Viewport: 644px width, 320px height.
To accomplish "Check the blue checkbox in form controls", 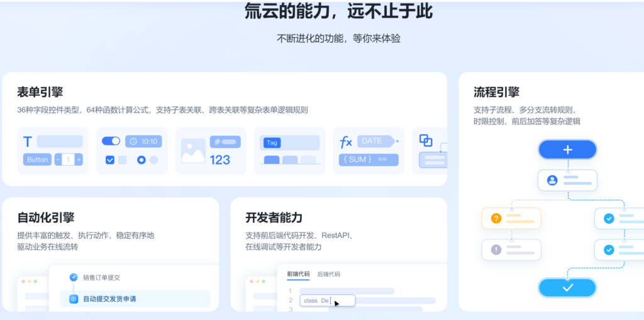I will coord(110,160).
